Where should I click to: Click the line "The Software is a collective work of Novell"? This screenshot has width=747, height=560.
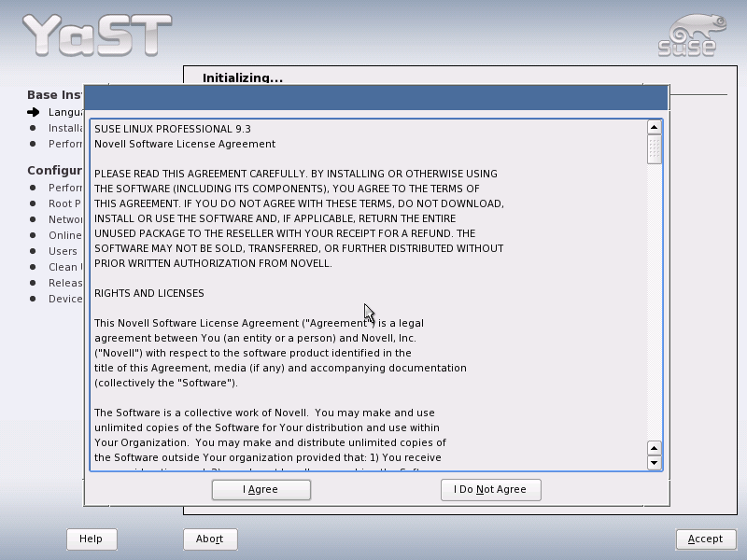point(264,413)
